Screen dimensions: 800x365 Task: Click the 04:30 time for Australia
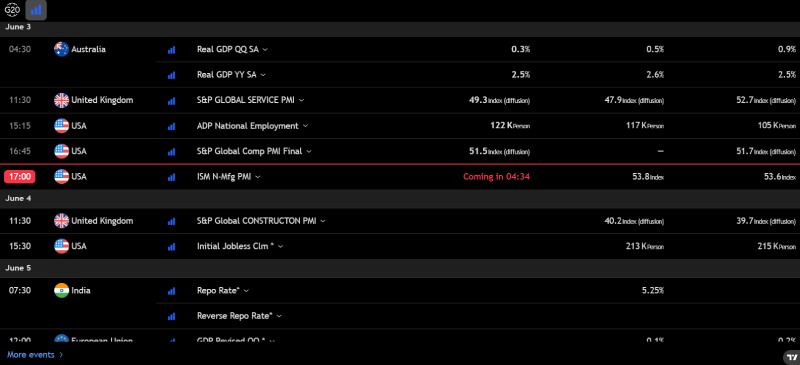(20, 50)
